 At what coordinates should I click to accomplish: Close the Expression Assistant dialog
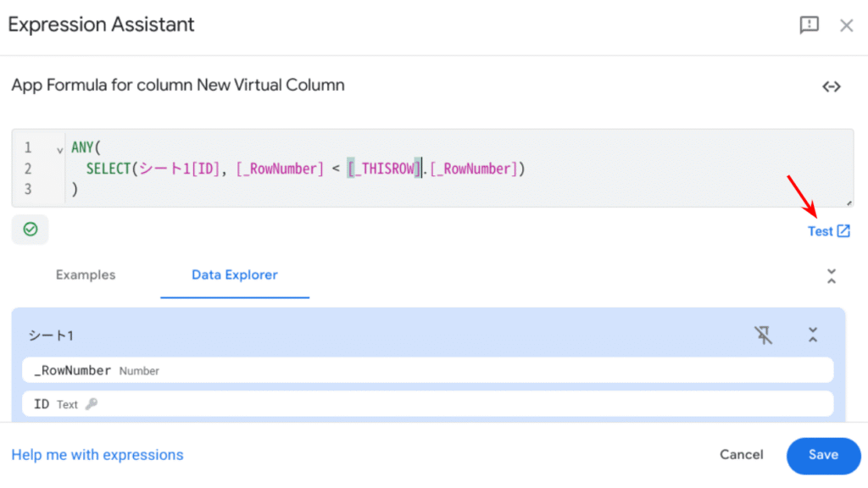click(x=846, y=25)
